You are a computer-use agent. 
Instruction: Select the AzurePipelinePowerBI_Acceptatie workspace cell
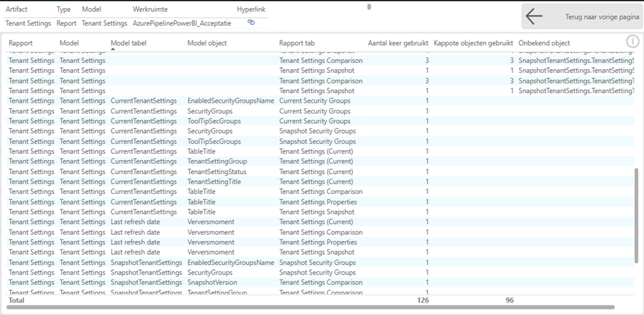point(182,23)
